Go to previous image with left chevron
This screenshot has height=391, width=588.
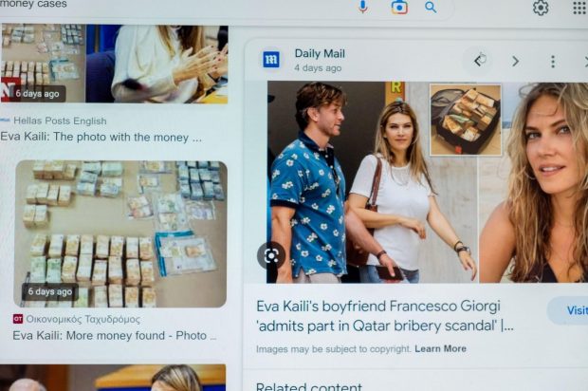[x=478, y=61]
